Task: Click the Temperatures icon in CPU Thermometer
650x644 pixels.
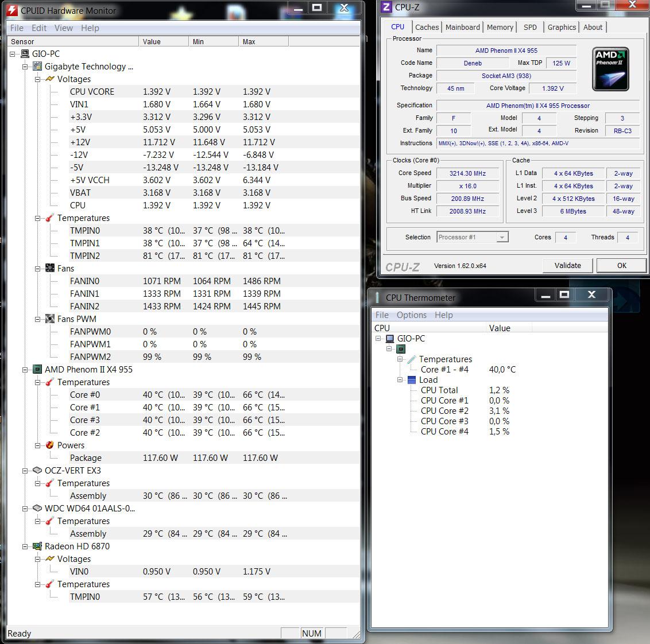Action: (x=412, y=359)
